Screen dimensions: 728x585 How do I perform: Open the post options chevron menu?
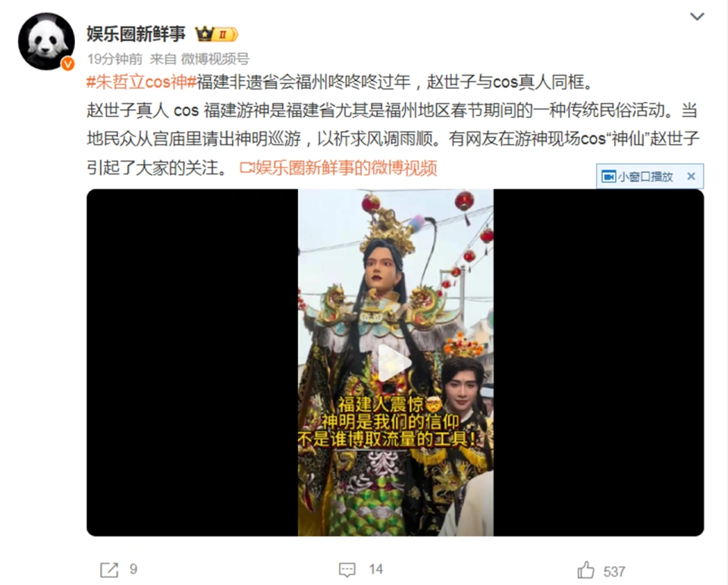point(697,17)
